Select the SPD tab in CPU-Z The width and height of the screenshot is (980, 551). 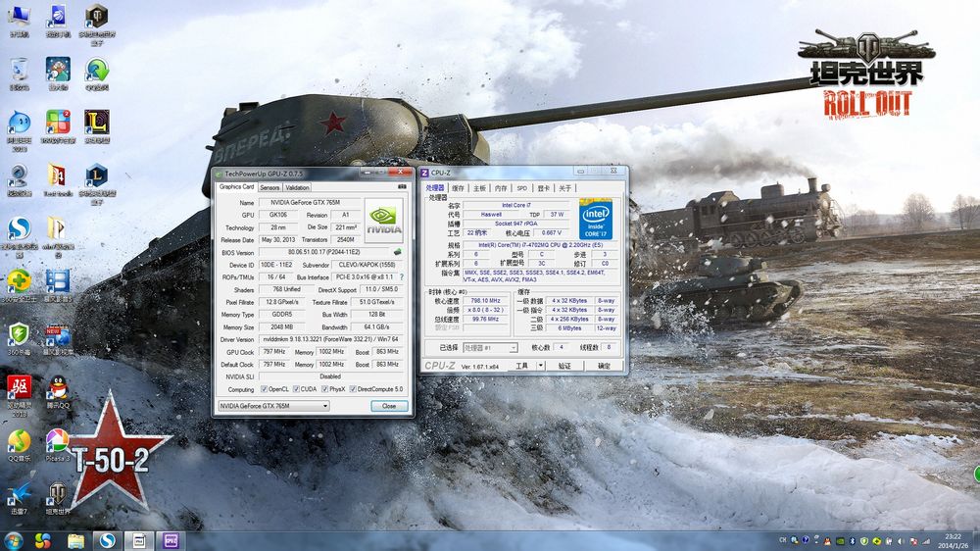522,188
